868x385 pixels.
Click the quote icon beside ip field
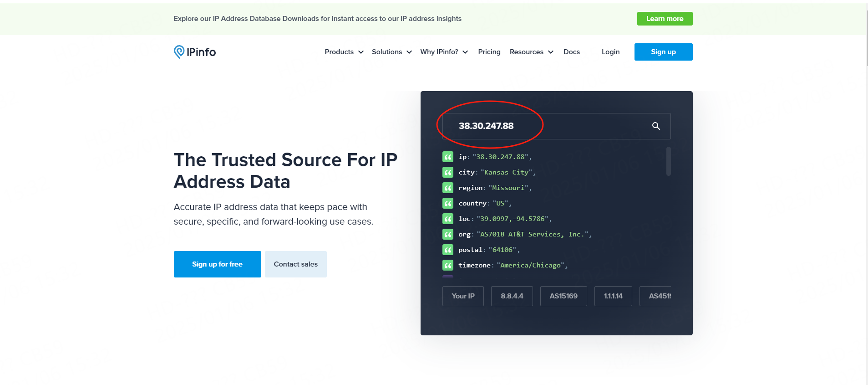[x=448, y=157]
